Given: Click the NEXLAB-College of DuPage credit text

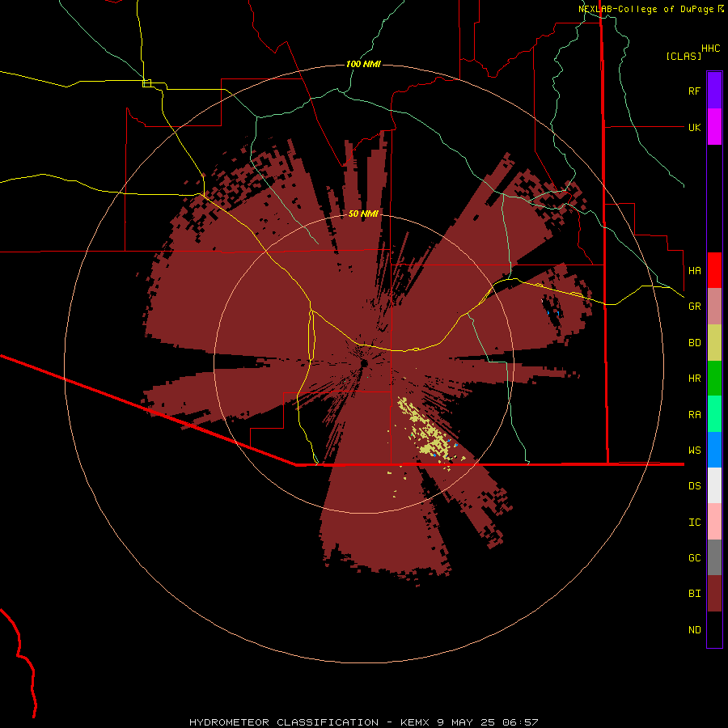Looking at the screenshot, I should (651, 9).
